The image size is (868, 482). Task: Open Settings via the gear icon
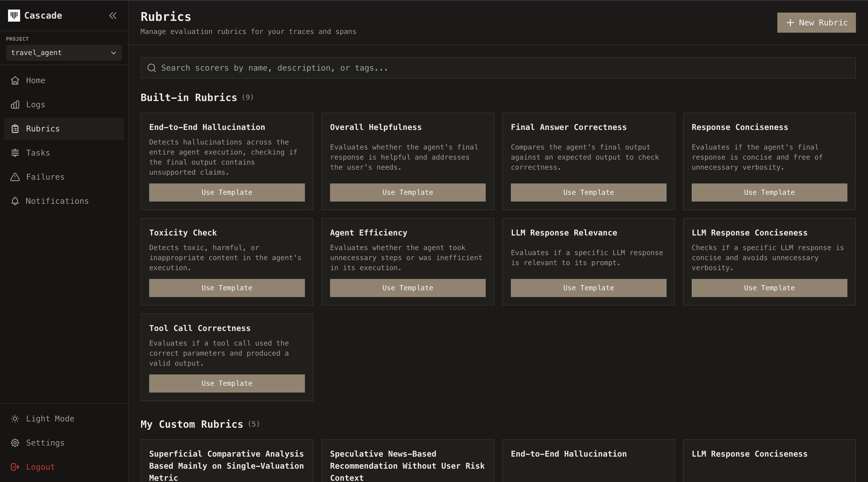coord(15,443)
